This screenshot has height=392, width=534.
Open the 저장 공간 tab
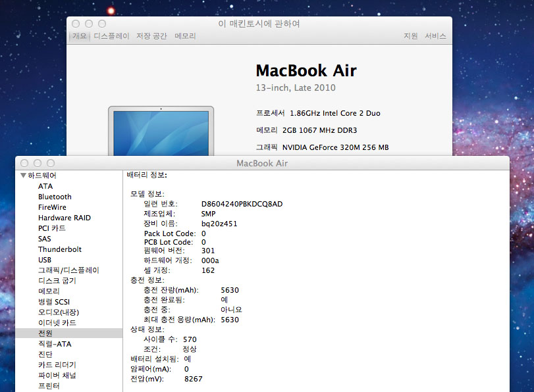pyautogui.click(x=151, y=36)
